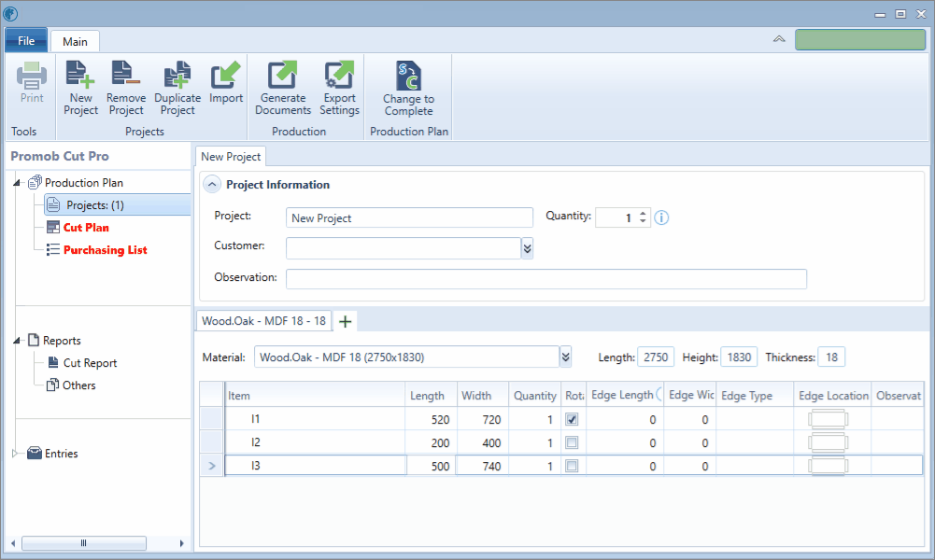Check the rotation checkbox for item I2
935x560 pixels.
coord(572,442)
